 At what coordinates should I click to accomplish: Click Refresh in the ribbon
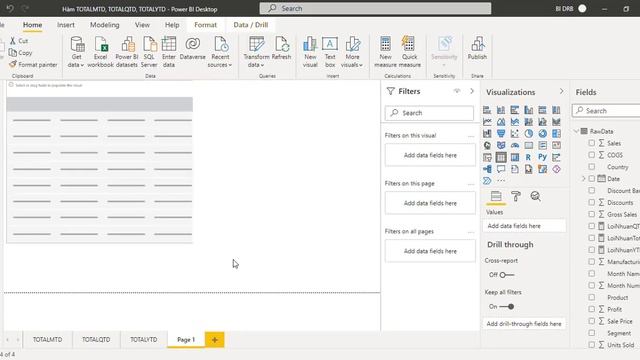pyautogui.click(x=281, y=49)
